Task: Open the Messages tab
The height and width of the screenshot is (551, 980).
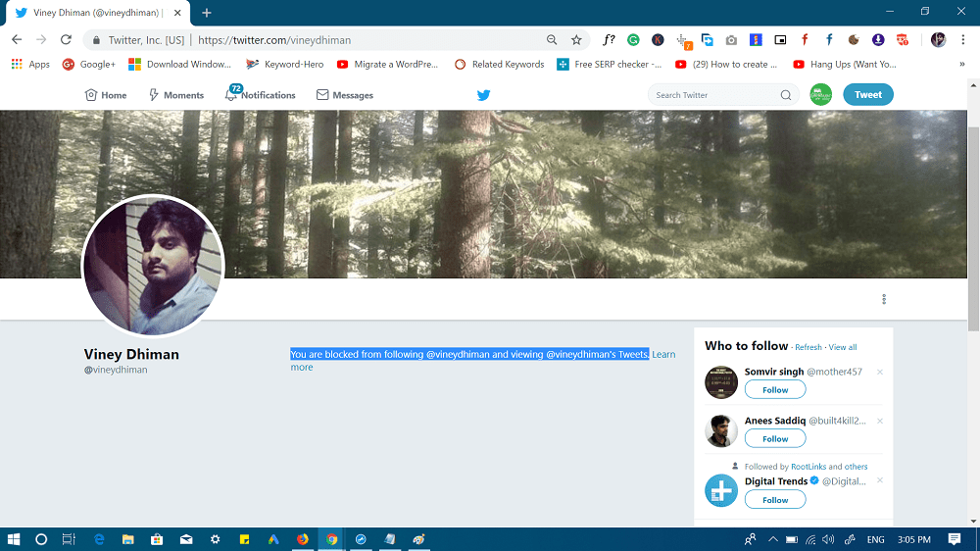Action: (344, 95)
